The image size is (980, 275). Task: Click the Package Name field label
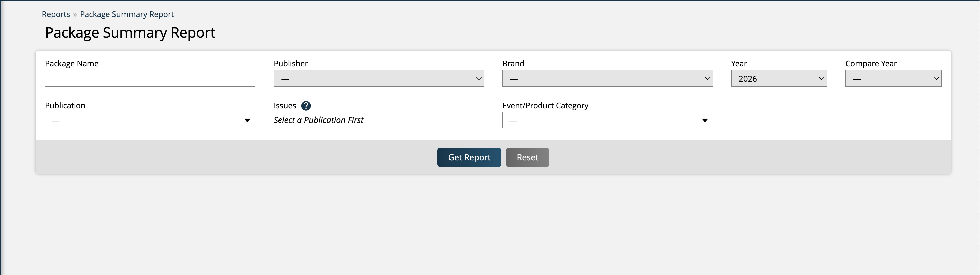pyautogui.click(x=71, y=63)
